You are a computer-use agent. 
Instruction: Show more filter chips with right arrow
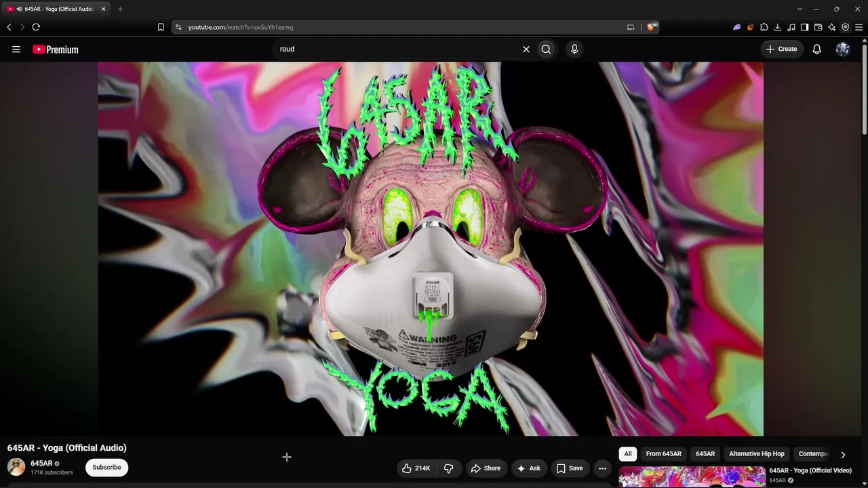[x=843, y=455]
